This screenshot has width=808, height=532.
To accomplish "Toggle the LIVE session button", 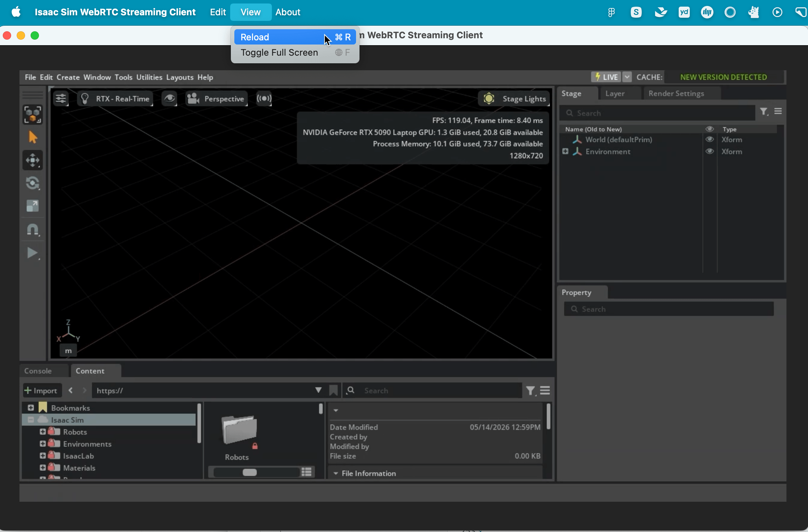I will tap(606, 77).
